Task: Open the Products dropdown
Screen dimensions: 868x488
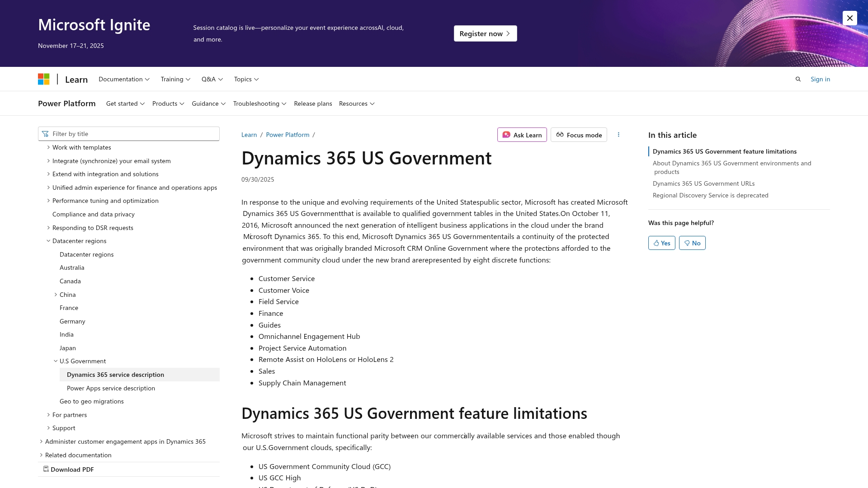Action: 168,103
